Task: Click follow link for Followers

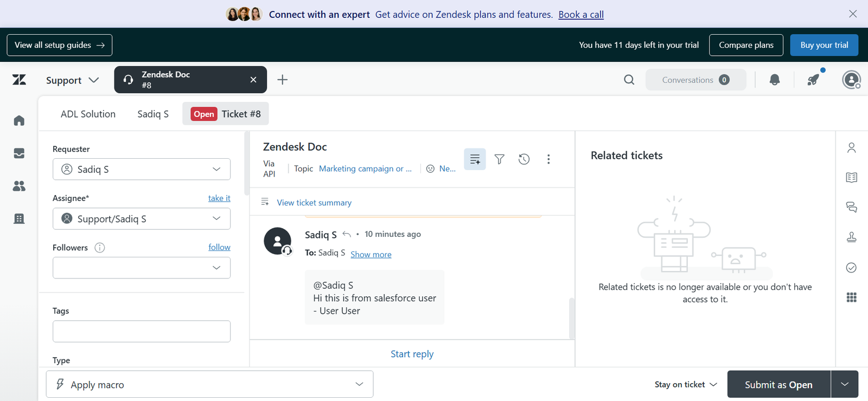Action: click(219, 247)
